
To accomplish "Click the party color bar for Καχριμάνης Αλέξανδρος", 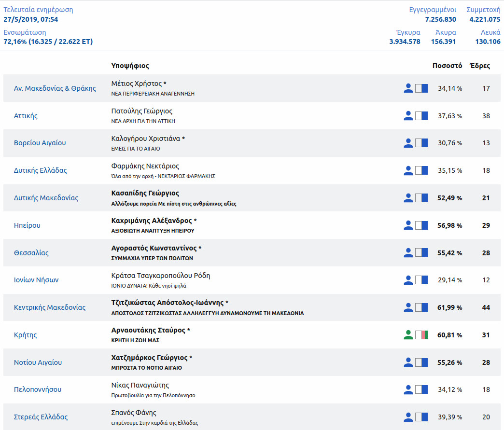I will click(x=421, y=225).
